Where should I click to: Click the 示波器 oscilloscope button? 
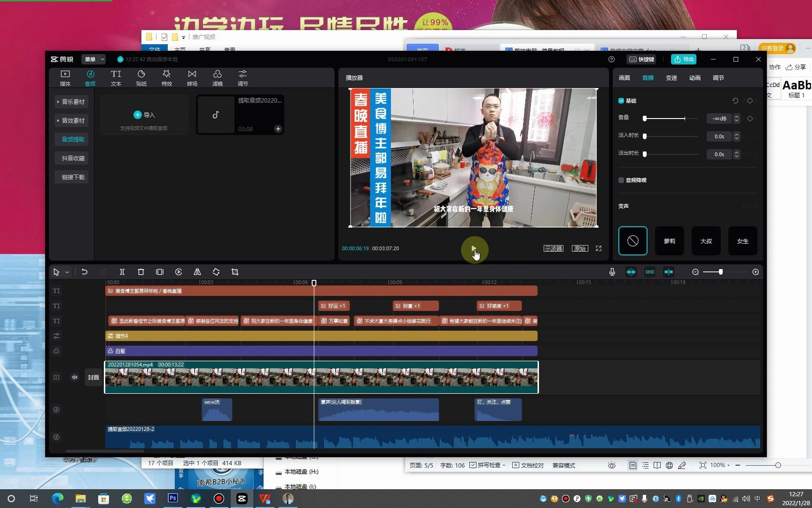pyautogui.click(x=554, y=248)
